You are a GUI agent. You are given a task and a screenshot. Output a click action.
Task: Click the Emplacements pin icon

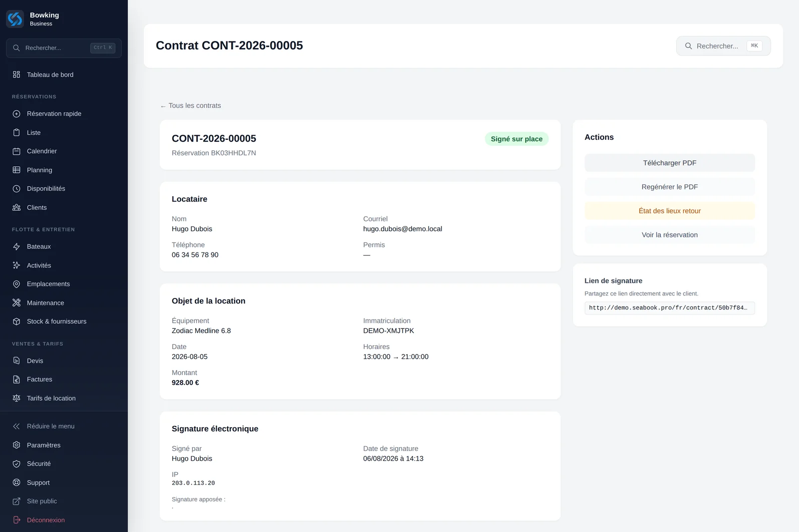point(16,284)
